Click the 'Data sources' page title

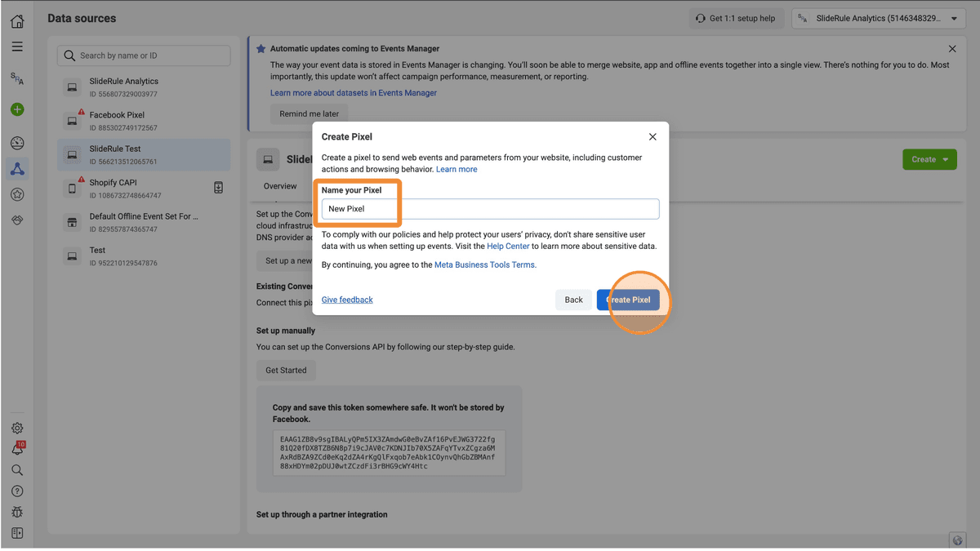(x=82, y=18)
